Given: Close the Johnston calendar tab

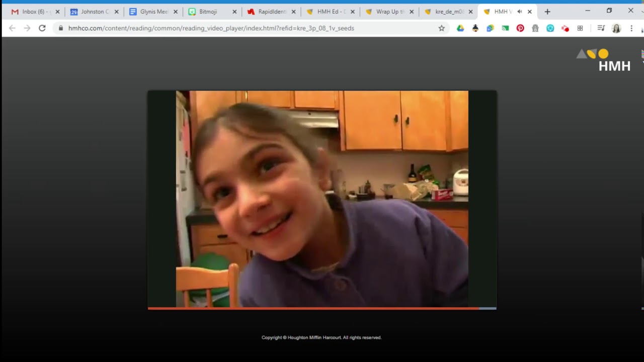Looking at the screenshot, I should [117, 12].
